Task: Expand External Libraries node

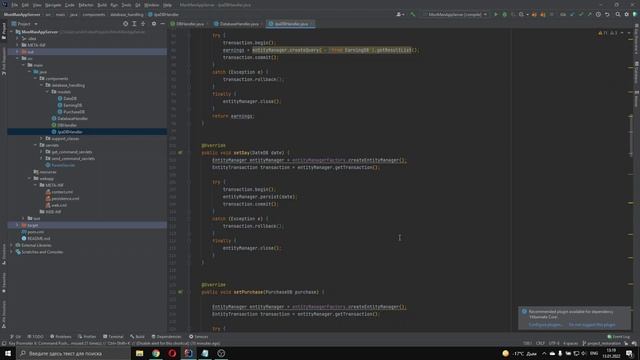Action: coord(11,245)
